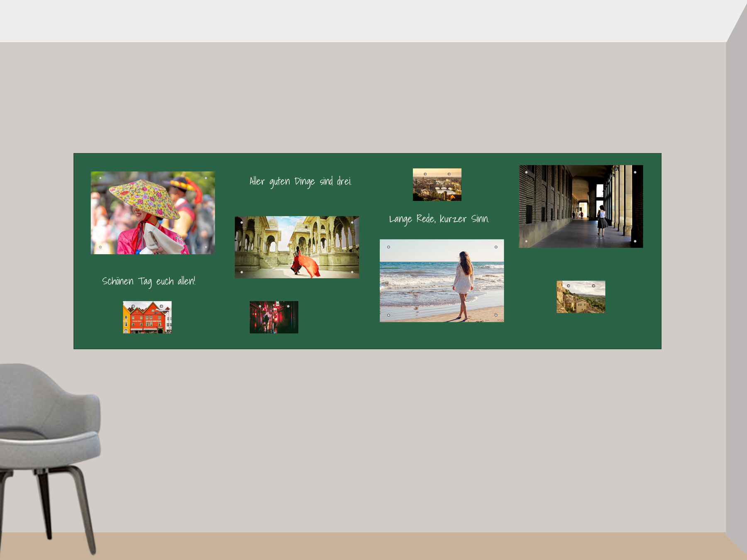The width and height of the screenshot is (747, 560).
Task: Click the 'Schönen Tag euch allen!' text
Action: click(149, 281)
